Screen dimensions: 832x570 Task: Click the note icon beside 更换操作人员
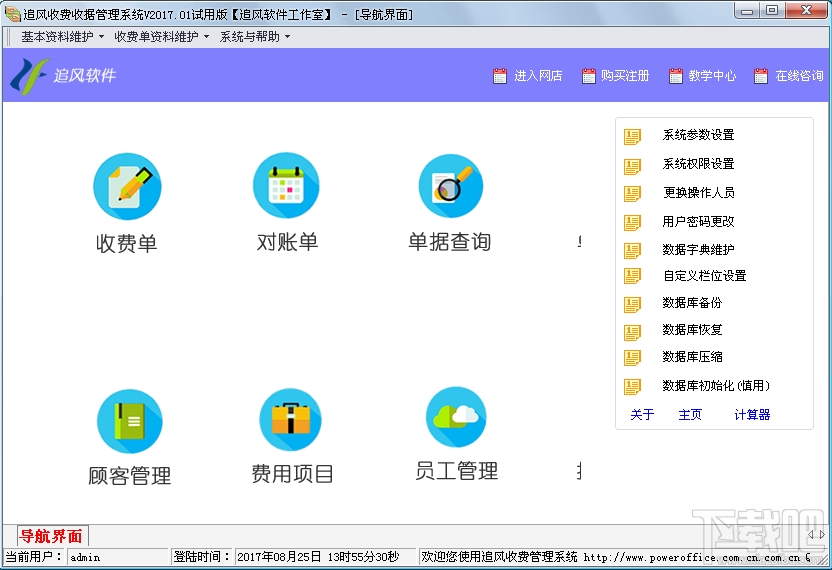coord(632,194)
